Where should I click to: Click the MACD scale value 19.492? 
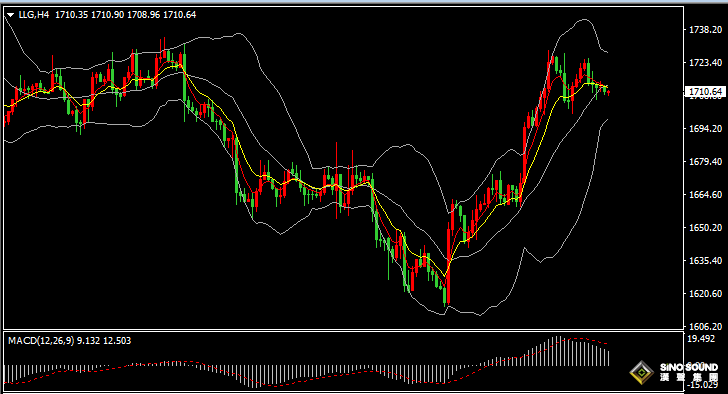(702, 339)
